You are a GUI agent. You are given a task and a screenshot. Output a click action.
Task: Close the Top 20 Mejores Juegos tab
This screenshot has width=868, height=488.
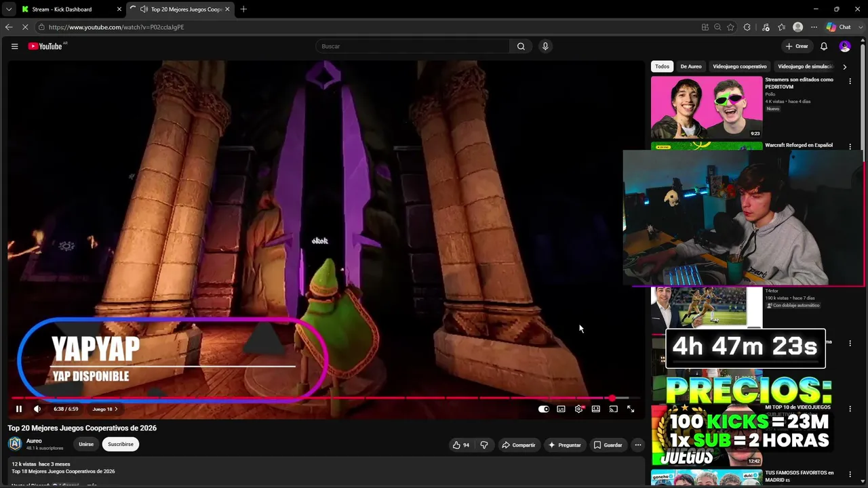pyautogui.click(x=227, y=9)
